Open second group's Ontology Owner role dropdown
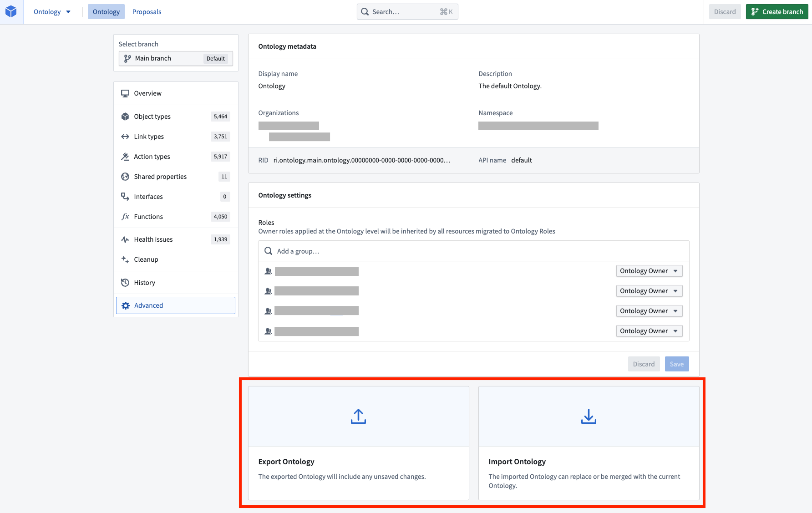 [650, 291]
